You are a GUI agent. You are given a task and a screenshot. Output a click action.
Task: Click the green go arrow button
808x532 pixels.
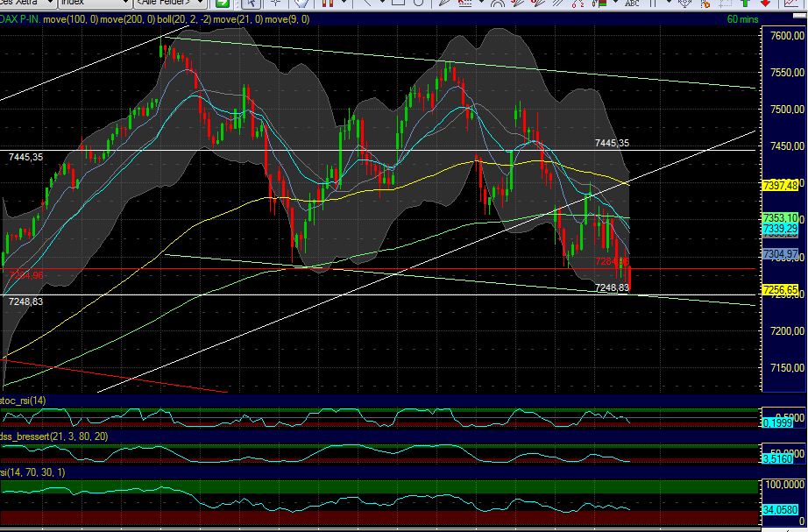click(x=222, y=4)
